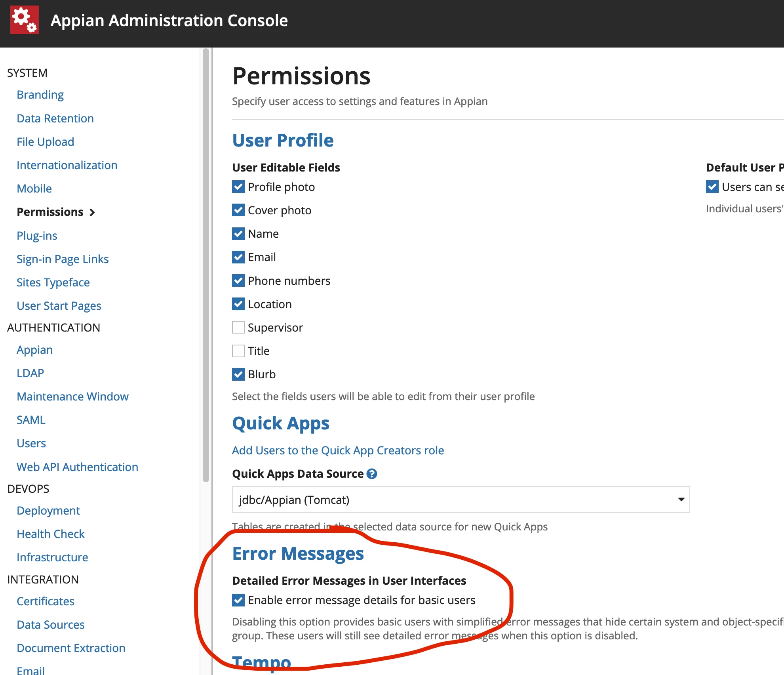This screenshot has height=675, width=784.
Task: Toggle the Email field checkbox
Action: [x=238, y=257]
